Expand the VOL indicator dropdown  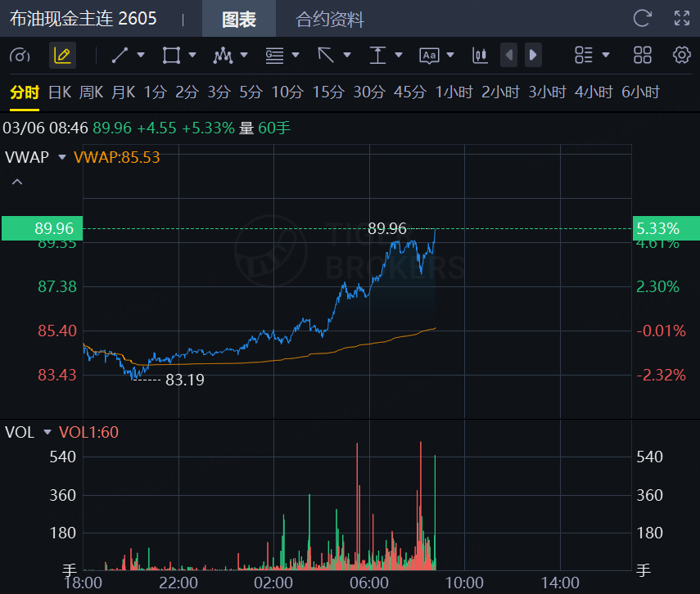point(47,432)
